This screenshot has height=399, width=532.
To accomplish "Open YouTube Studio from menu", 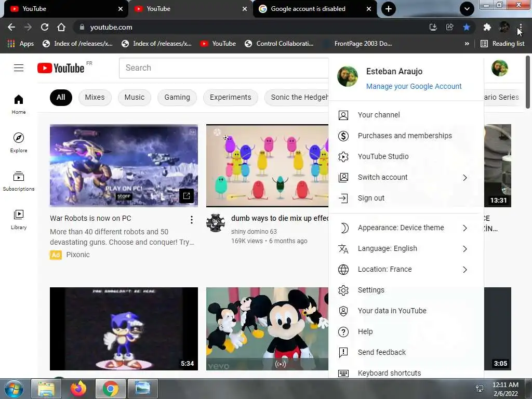I will [x=406, y=156].
